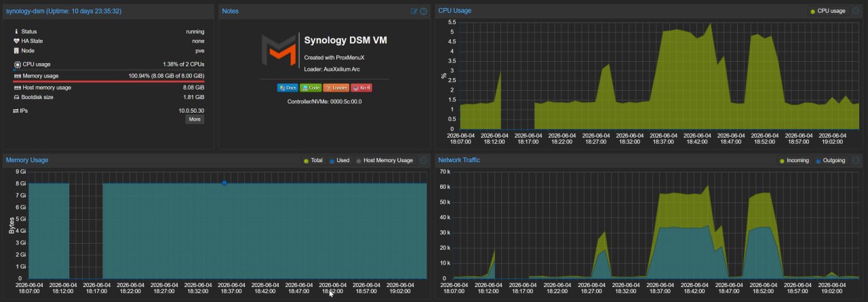Toggle CPU usage series in chart legend
This screenshot has height=302, width=868.
pyautogui.click(x=827, y=11)
